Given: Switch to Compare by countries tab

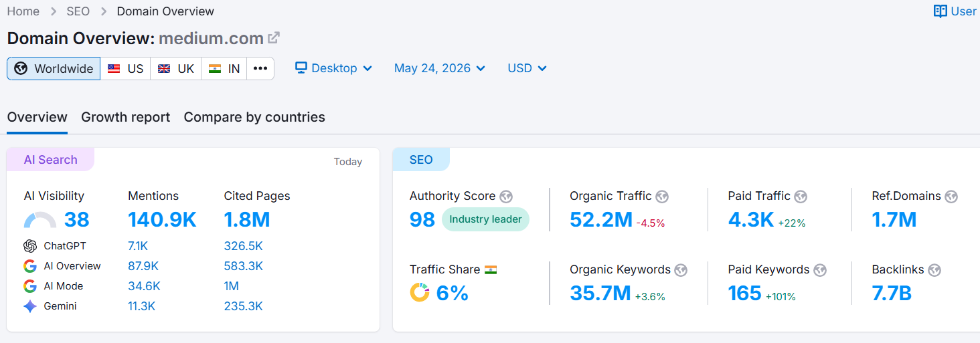Looking at the screenshot, I should (254, 117).
